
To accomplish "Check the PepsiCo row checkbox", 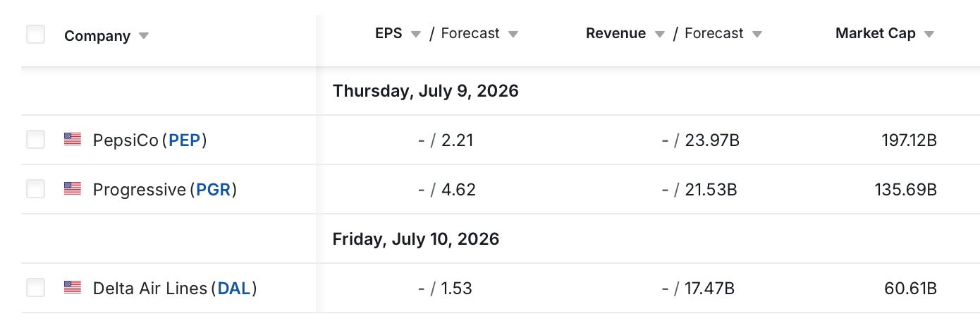I will click(35, 140).
